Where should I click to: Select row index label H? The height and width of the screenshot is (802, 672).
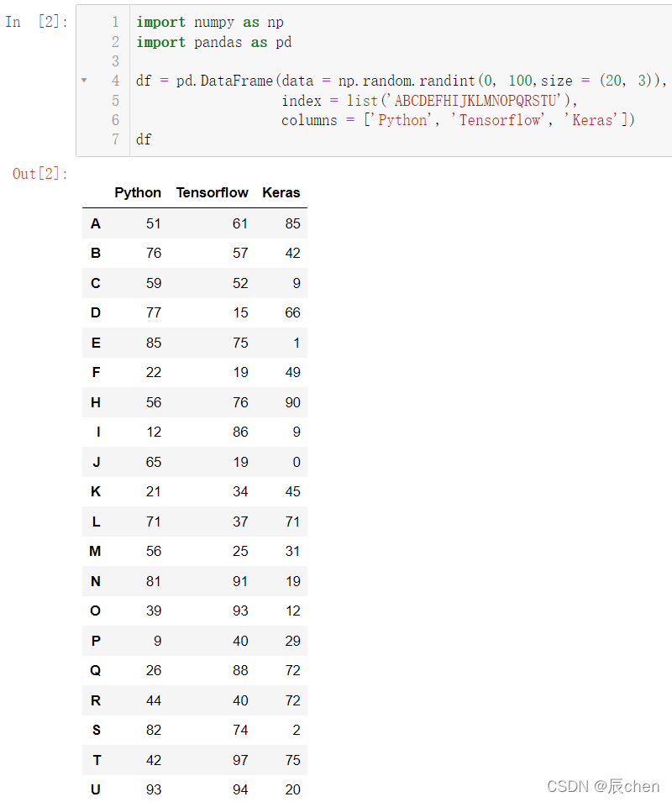coord(96,402)
